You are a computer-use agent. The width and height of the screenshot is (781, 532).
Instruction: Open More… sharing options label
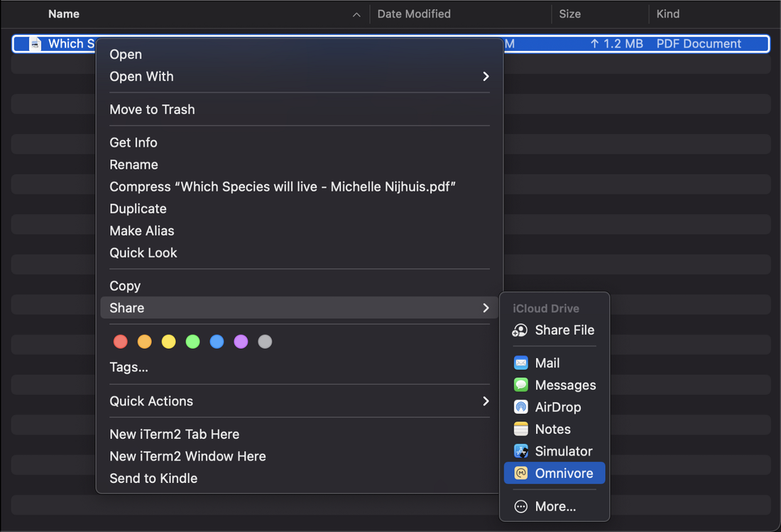click(555, 506)
